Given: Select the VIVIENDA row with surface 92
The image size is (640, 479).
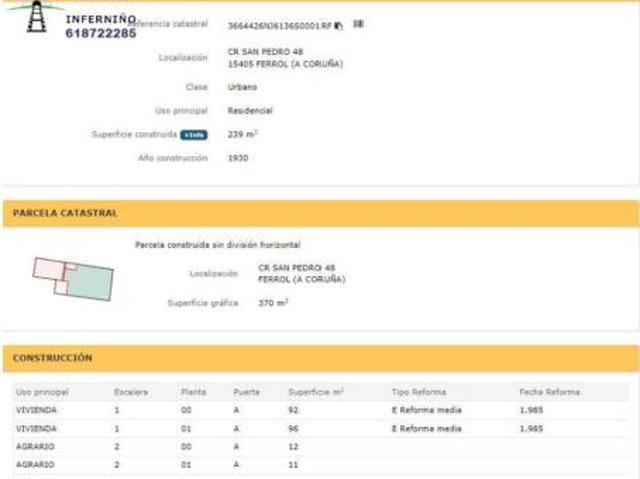Looking at the screenshot, I should (x=321, y=410).
